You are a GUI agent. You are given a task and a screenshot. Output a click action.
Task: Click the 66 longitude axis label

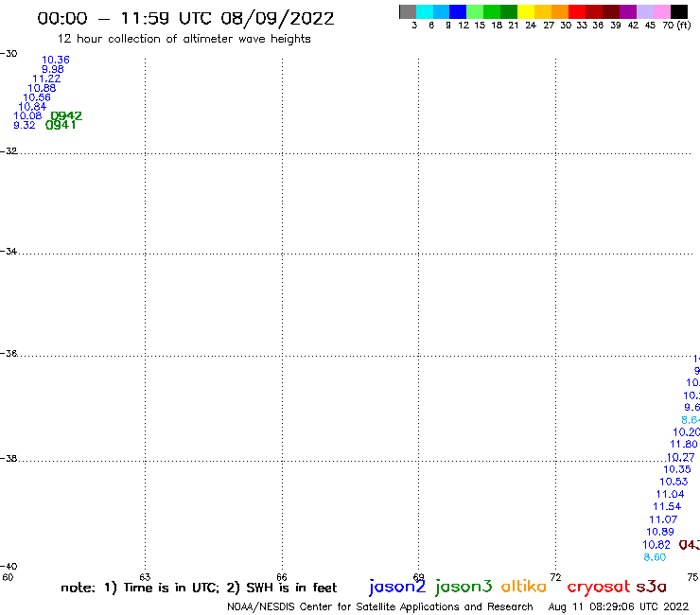(x=282, y=577)
